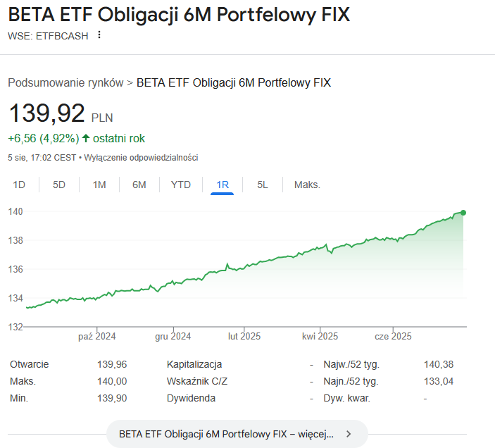Click the 139,92 PLN price
The height and width of the screenshot is (448, 495).
pyautogui.click(x=46, y=113)
